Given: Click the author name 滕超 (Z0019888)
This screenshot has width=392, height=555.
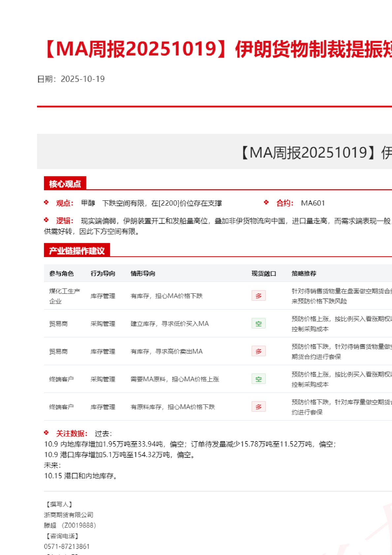Looking at the screenshot, I should 70,525.
